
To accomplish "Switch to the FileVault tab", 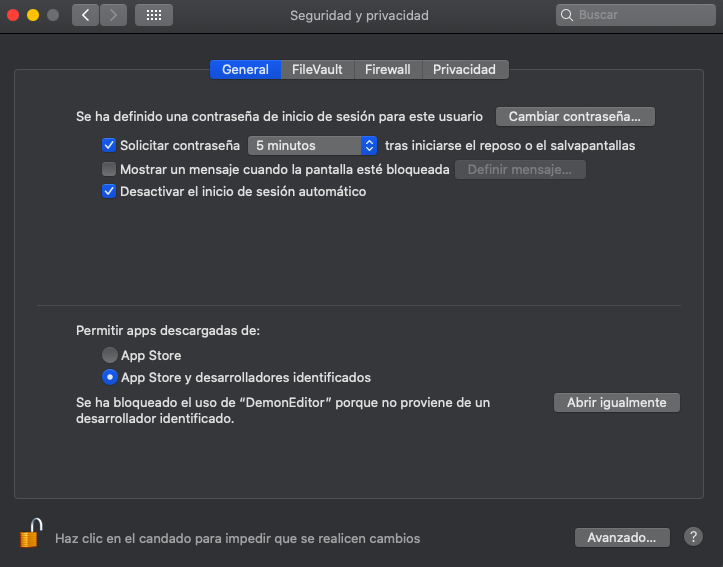I will pos(317,69).
